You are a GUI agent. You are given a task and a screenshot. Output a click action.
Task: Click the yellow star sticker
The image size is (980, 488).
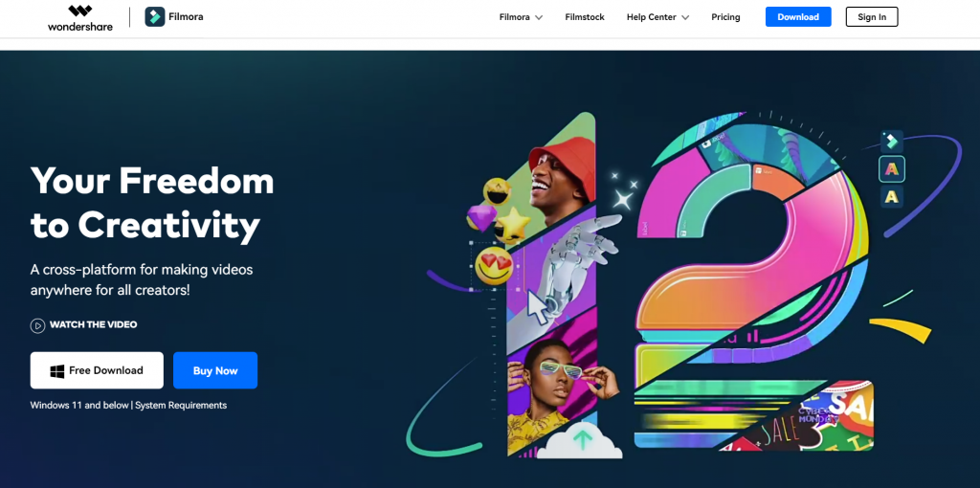[513, 225]
